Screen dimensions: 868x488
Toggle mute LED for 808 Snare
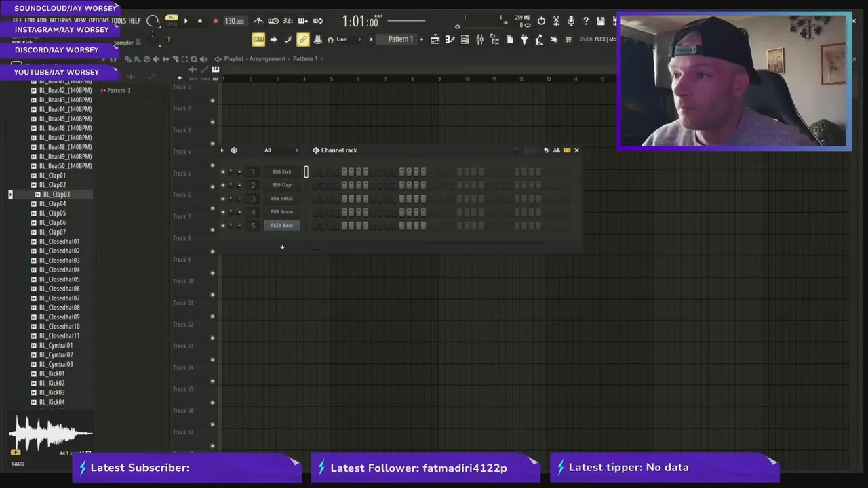pyautogui.click(x=222, y=212)
